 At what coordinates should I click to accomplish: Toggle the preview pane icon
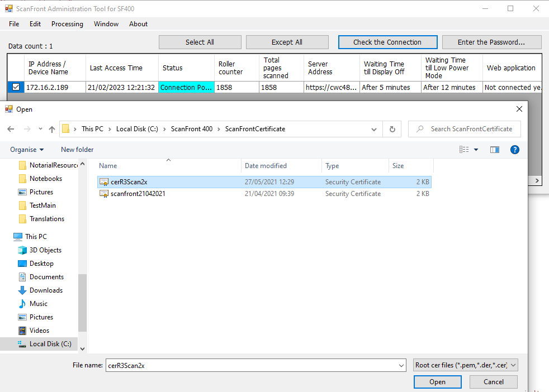(494, 150)
